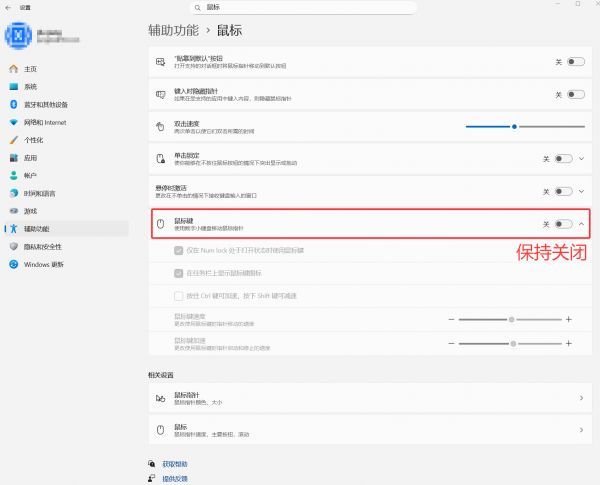Open Windows 更新 in the sidebar

pyautogui.click(x=66, y=264)
